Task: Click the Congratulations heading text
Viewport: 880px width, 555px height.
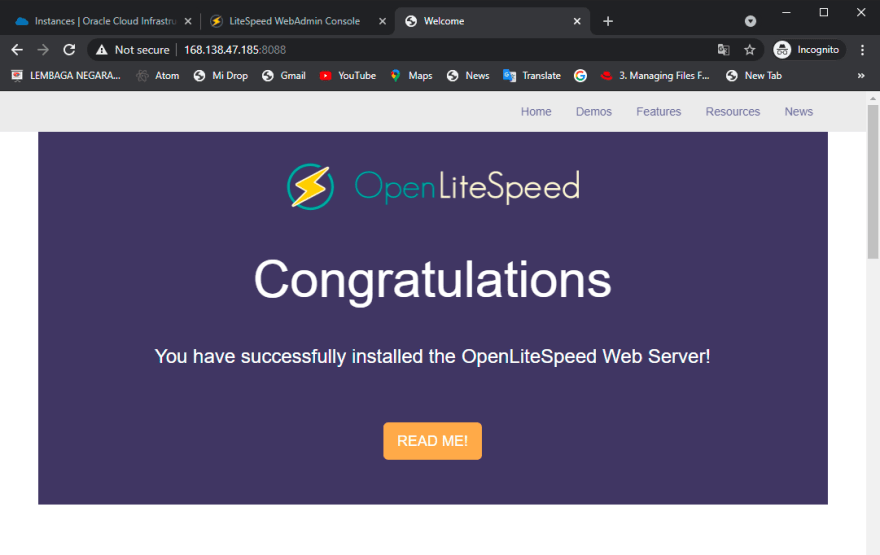Action: coord(432,280)
